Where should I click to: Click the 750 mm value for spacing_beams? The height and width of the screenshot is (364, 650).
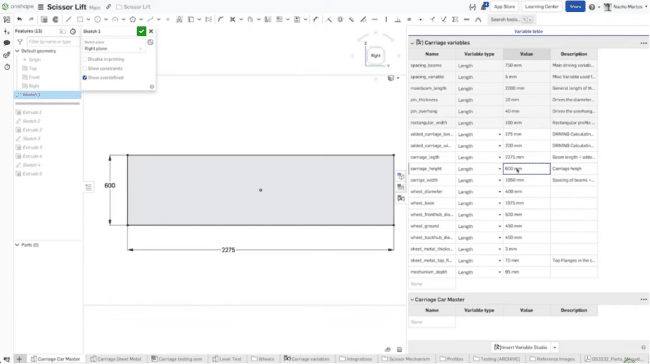(526, 66)
